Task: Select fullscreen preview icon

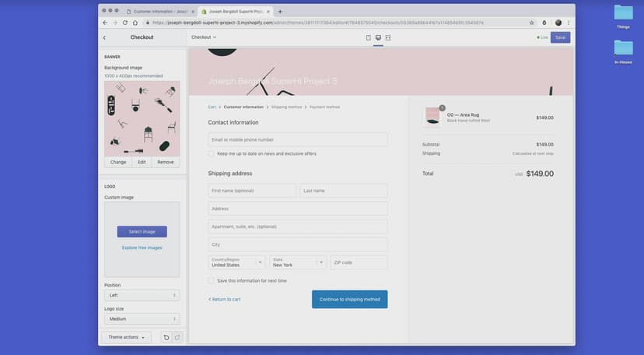Action: (387, 37)
